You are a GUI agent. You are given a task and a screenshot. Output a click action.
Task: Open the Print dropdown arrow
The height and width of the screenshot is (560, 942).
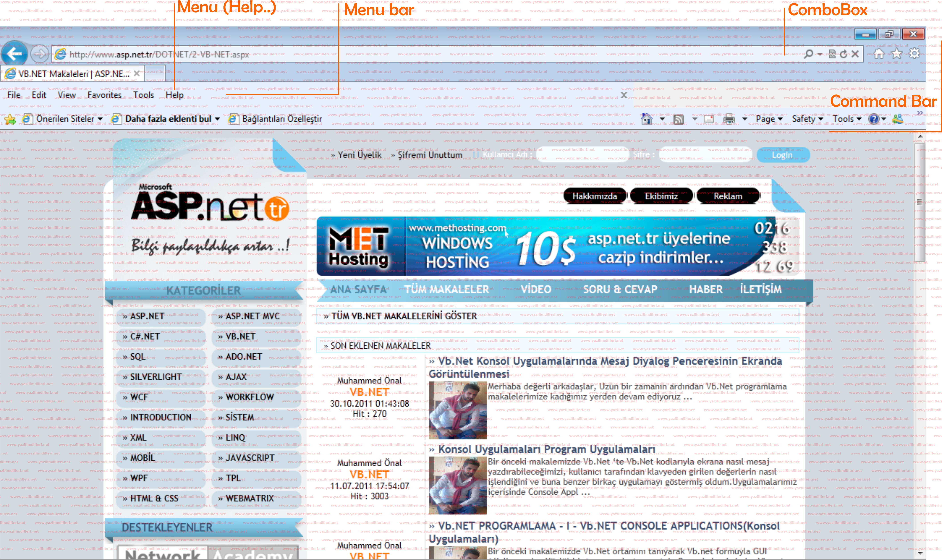(745, 119)
